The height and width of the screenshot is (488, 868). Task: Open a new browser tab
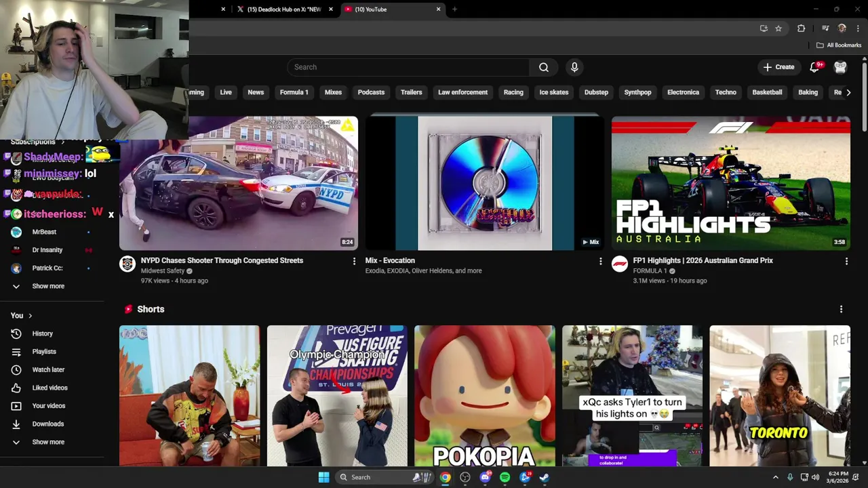[454, 9]
